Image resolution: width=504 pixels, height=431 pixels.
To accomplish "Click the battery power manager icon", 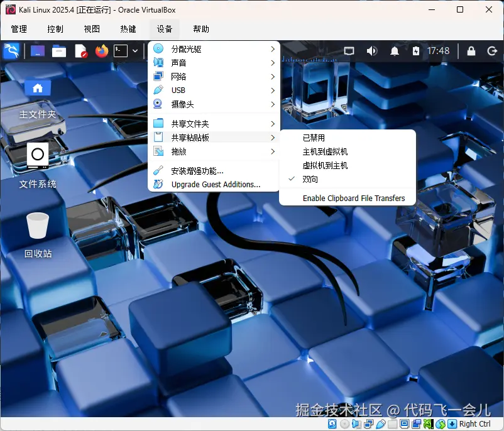I will (x=416, y=51).
